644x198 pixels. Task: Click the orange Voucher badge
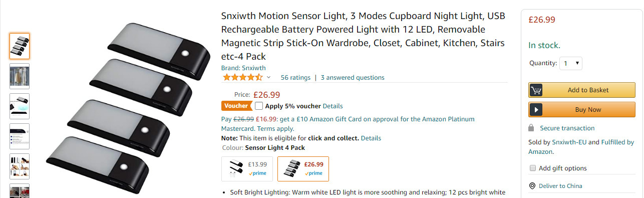click(x=236, y=106)
